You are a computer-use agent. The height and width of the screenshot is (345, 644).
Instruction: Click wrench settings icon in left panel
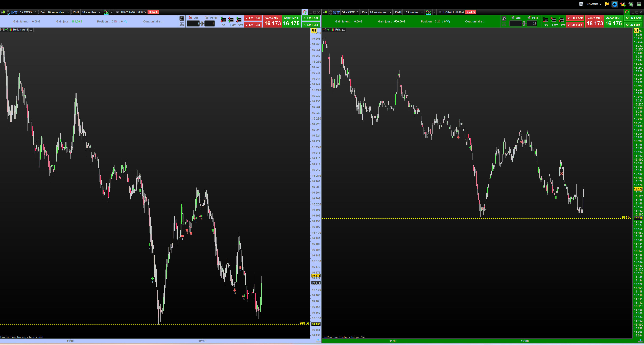(x=182, y=18)
